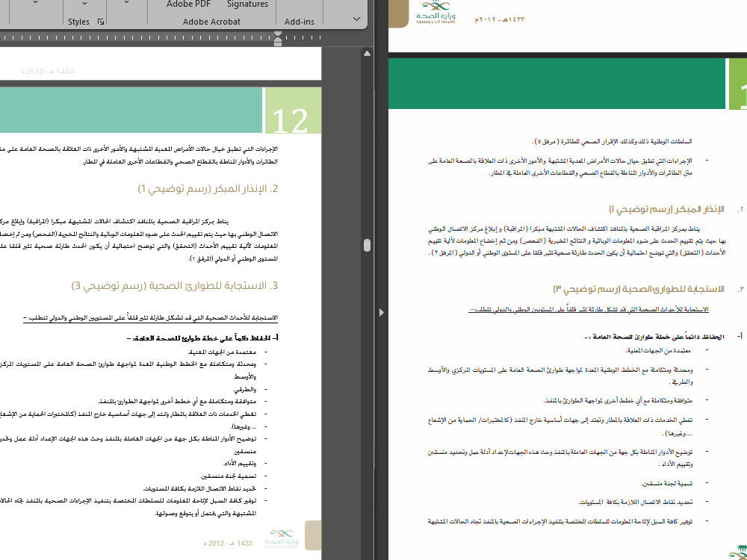The image size is (747, 560).
Task: Click the indent marker on the Word ruler
Action: [278, 38]
